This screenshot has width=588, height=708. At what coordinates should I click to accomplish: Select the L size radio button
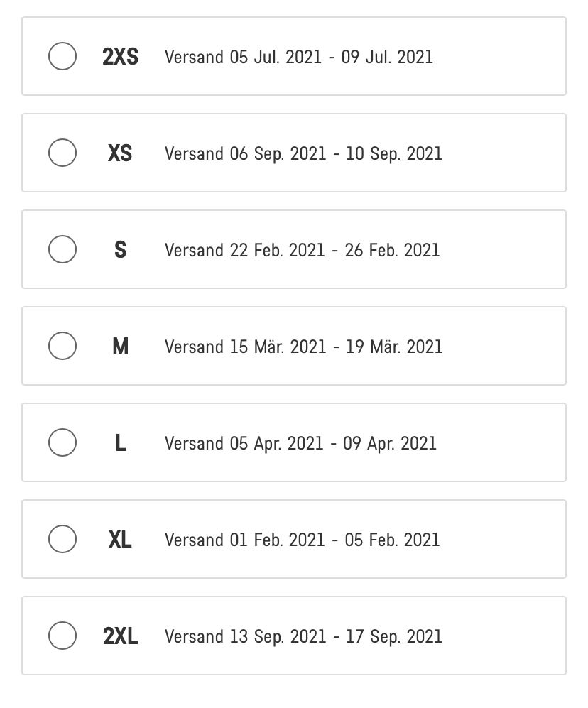pyautogui.click(x=62, y=443)
